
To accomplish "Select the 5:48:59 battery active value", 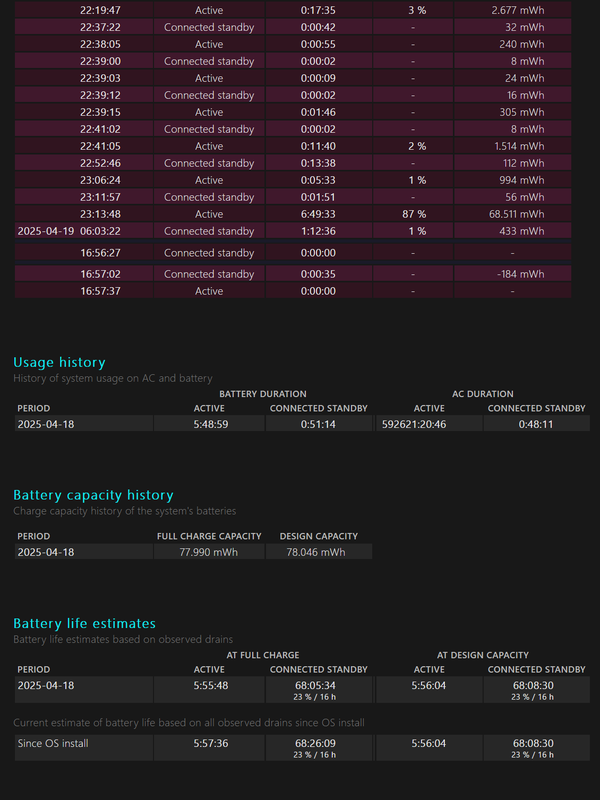I will click(x=210, y=424).
